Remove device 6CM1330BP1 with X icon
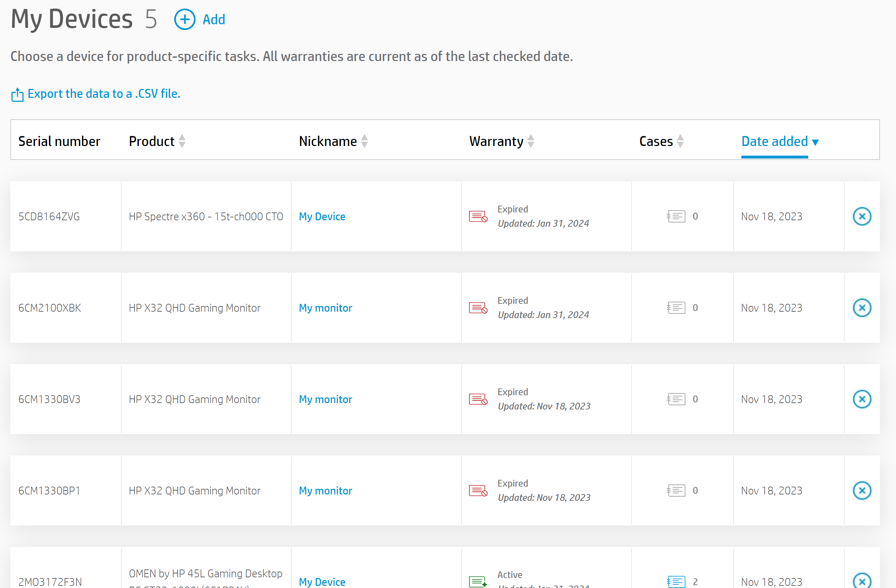896x588 pixels. point(862,491)
